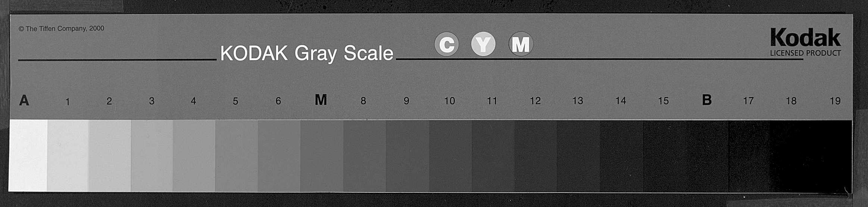Click the bold letter M scale label

click(321, 100)
